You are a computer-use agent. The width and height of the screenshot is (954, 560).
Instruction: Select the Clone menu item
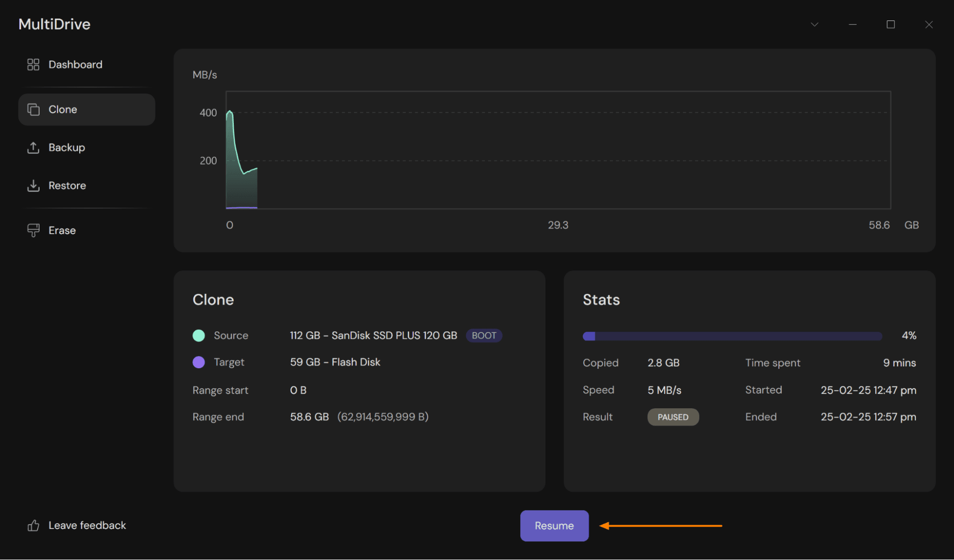coord(86,109)
